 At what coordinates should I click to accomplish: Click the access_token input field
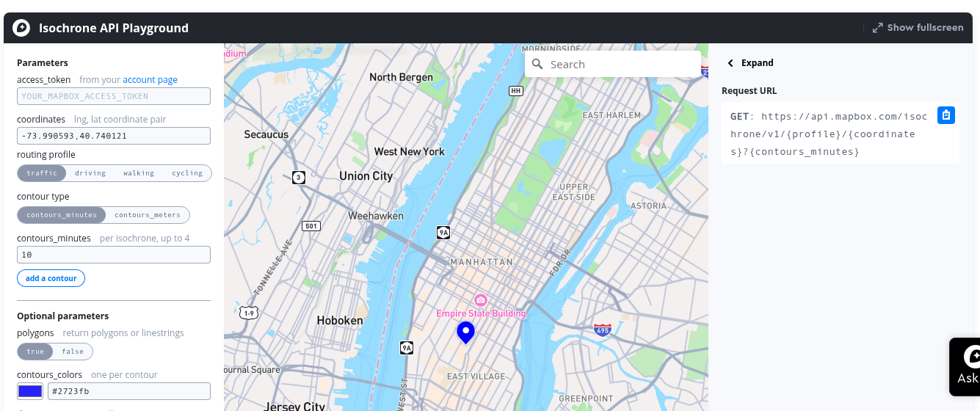(114, 96)
